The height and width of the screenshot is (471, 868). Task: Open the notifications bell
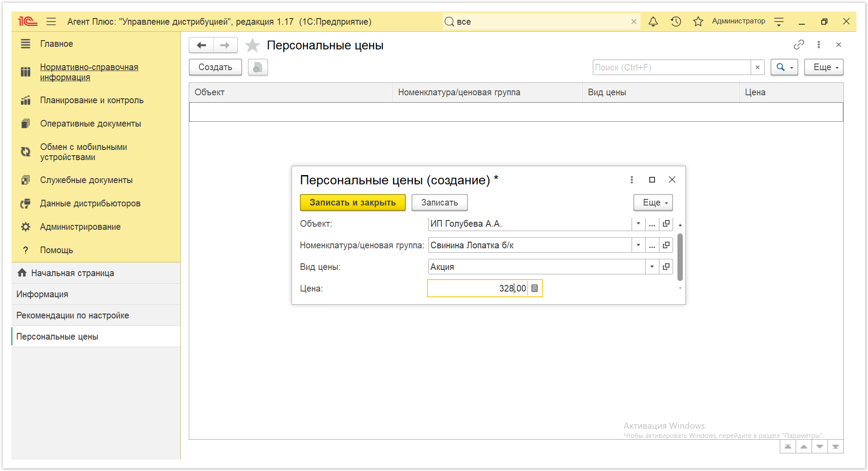(x=653, y=21)
